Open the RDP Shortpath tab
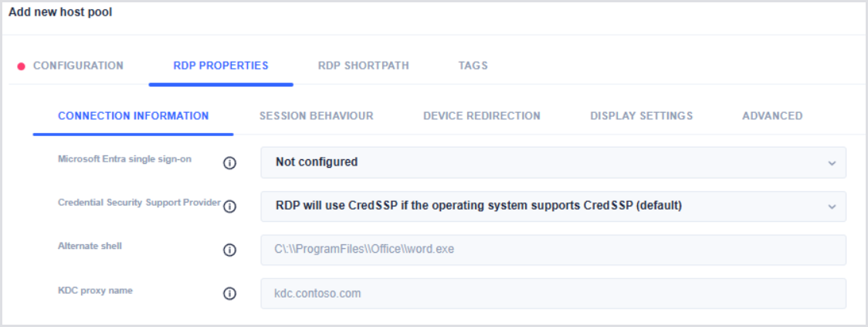 [364, 66]
